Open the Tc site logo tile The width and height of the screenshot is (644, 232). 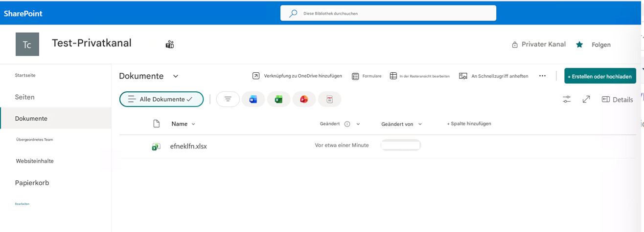(27, 44)
